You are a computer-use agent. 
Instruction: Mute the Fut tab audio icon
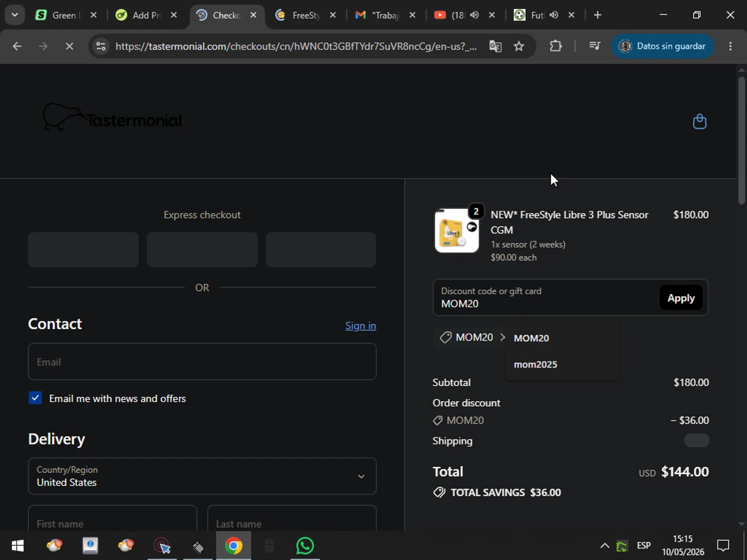click(x=554, y=15)
